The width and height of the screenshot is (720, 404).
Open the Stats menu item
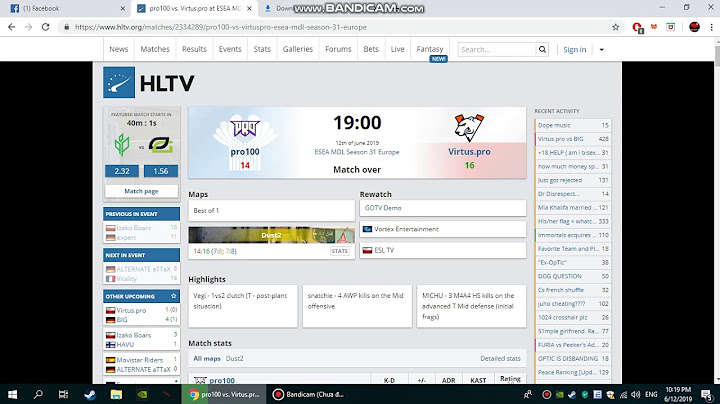tap(262, 49)
